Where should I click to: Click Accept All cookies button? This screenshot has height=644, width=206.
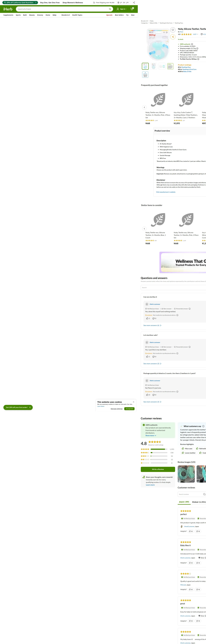click(129, 409)
